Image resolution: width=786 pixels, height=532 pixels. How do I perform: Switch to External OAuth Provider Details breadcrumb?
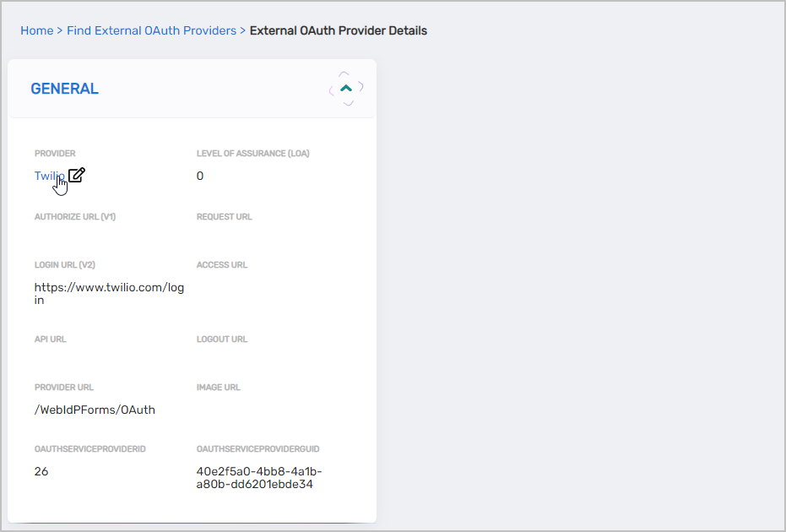coord(338,30)
